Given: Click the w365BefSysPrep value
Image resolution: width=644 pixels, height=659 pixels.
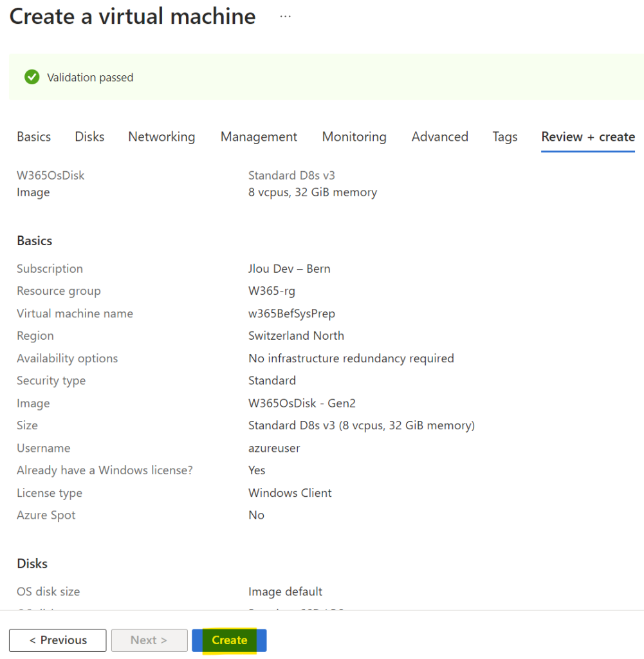Looking at the screenshot, I should coord(291,313).
